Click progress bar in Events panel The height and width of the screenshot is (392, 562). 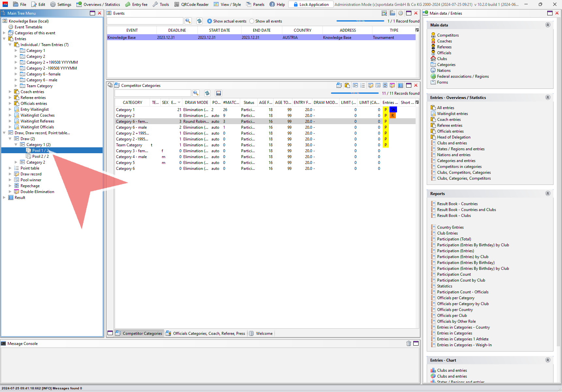(x=360, y=21)
